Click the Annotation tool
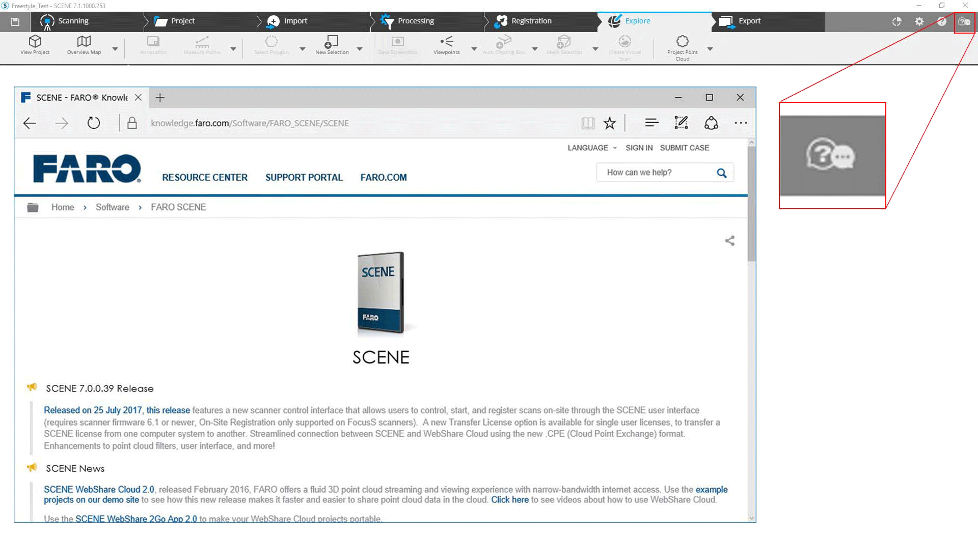 tap(153, 45)
